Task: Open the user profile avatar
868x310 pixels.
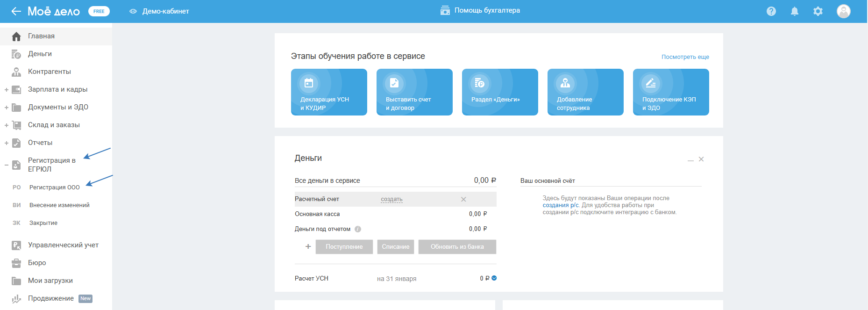Action: click(x=843, y=11)
